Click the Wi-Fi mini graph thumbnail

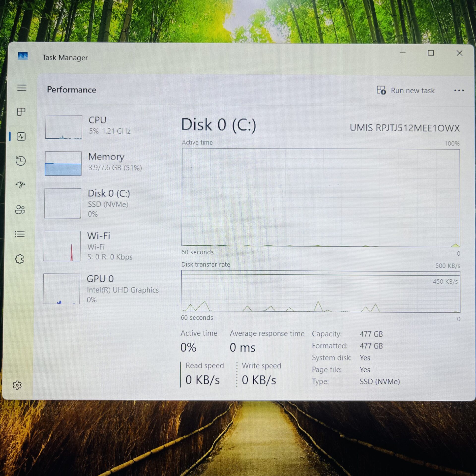[x=62, y=246]
